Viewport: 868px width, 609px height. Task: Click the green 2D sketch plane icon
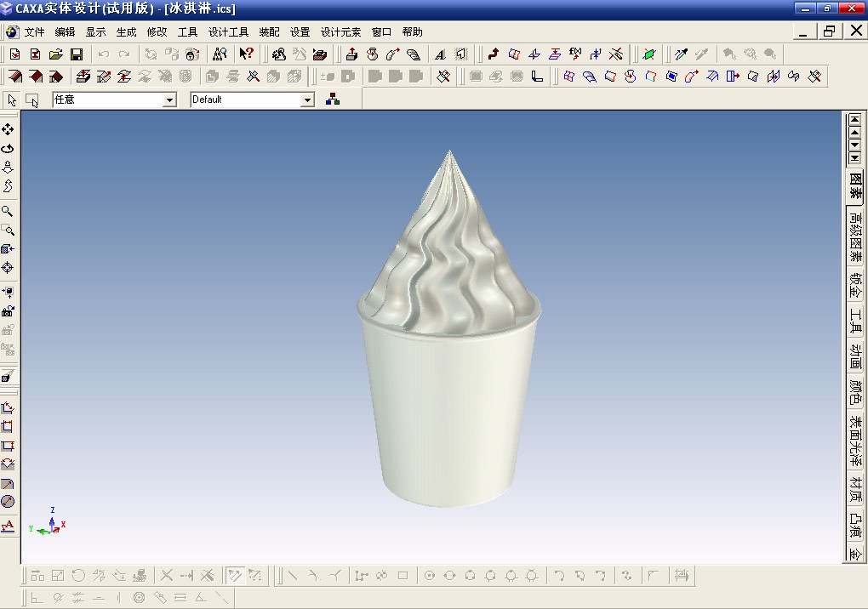(x=648, y=54)
